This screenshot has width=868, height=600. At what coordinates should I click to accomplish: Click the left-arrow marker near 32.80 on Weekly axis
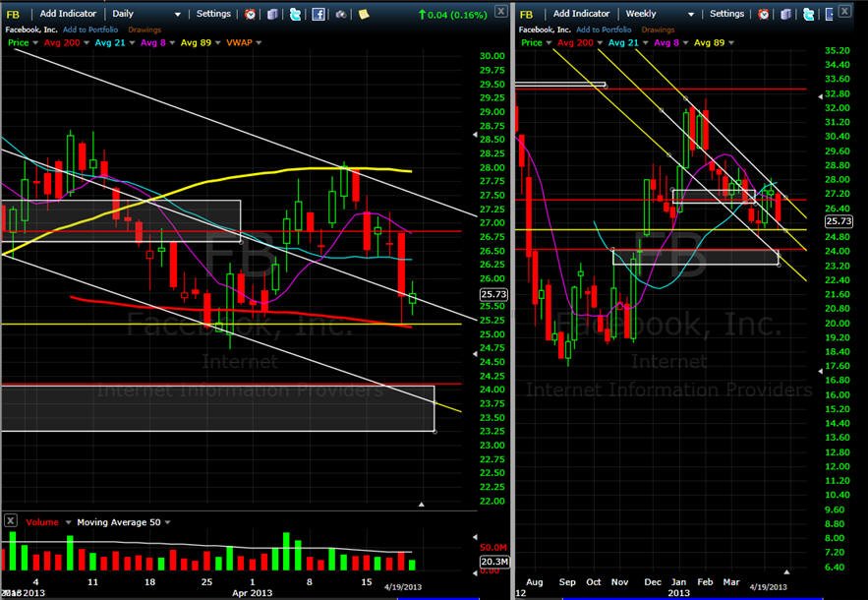pyautogui.click(x=820, y=96)
